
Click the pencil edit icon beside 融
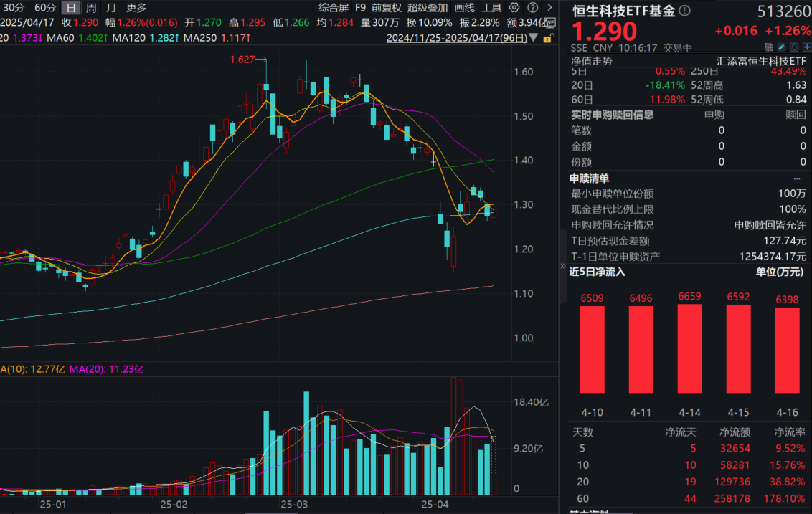tap(780, 46)
